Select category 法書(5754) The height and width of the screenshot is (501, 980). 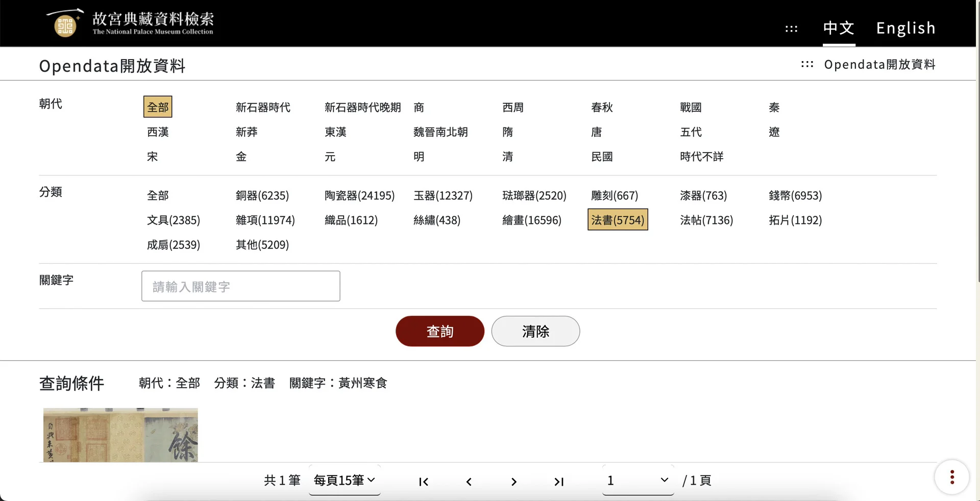click(x=618, y=220)
